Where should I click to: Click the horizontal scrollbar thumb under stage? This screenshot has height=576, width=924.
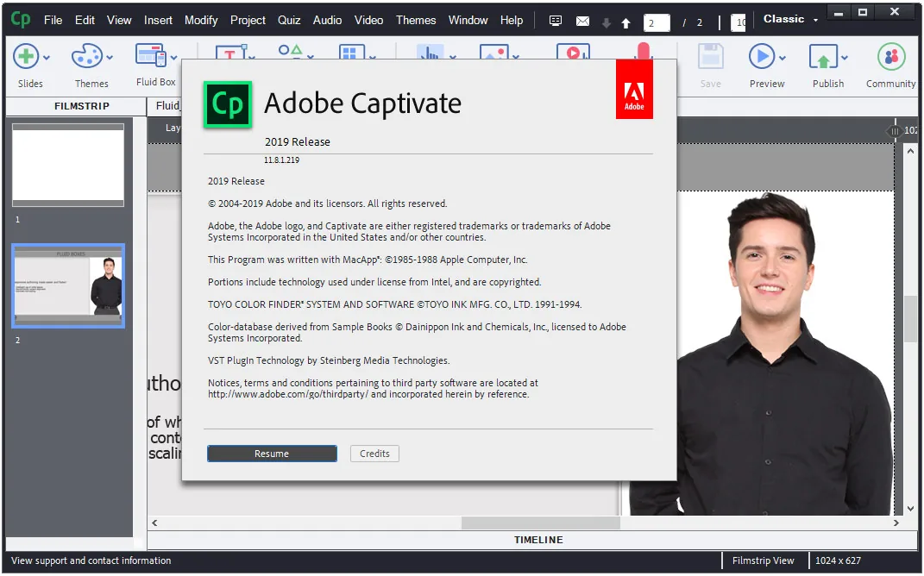pyautogui.click(x=540, y=523)
